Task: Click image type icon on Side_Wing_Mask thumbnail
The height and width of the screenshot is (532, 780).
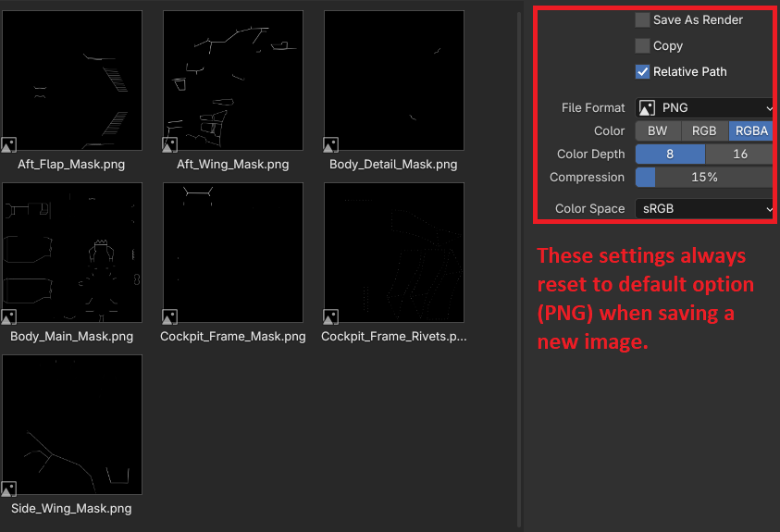Action: pyautogui.click(x=9, y=489)
